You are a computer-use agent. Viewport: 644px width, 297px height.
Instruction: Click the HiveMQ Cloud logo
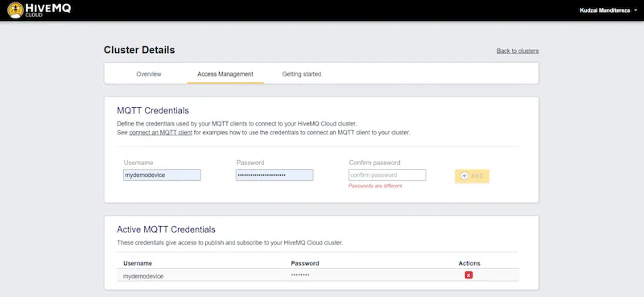39,10
